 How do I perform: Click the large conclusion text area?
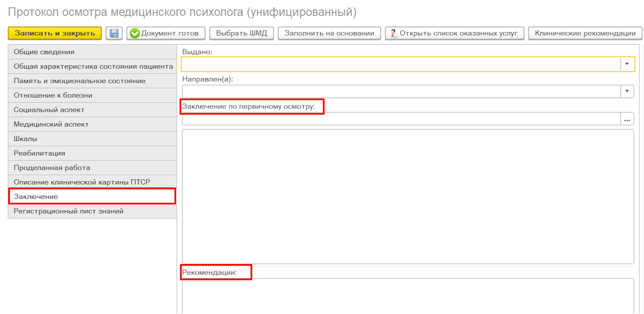tap(408, 196)
